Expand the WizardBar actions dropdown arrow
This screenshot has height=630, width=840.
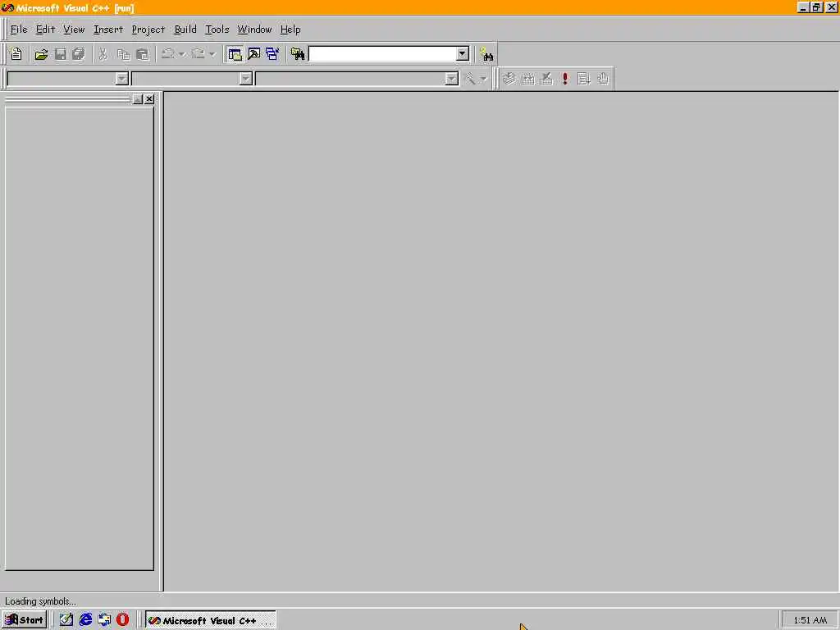483,80
